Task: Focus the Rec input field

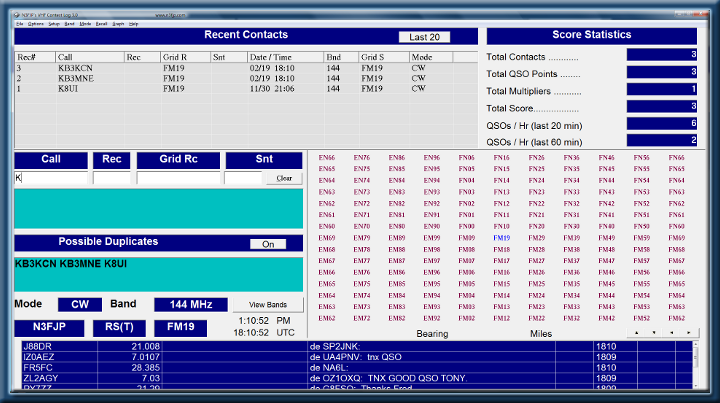Action: tap(112, 178)
